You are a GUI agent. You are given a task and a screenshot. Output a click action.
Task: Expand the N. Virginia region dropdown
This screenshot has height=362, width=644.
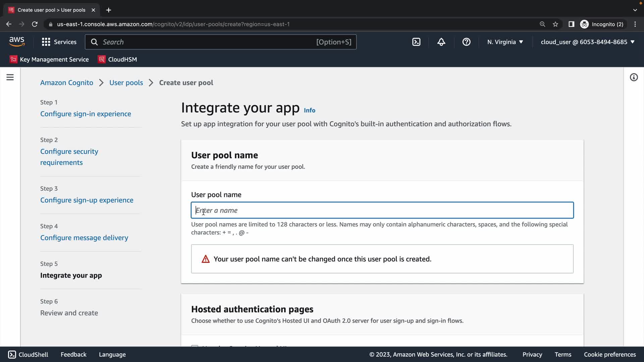505,42
